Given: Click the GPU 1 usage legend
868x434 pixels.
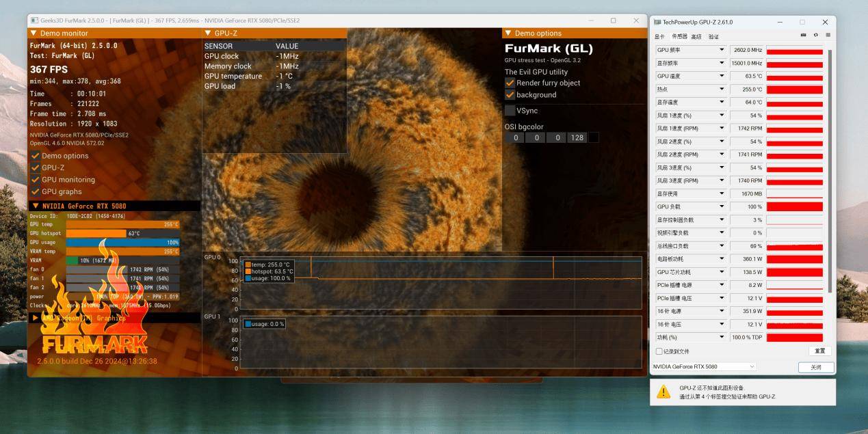Looking at the screenshot, I should (x=264, y=324).
